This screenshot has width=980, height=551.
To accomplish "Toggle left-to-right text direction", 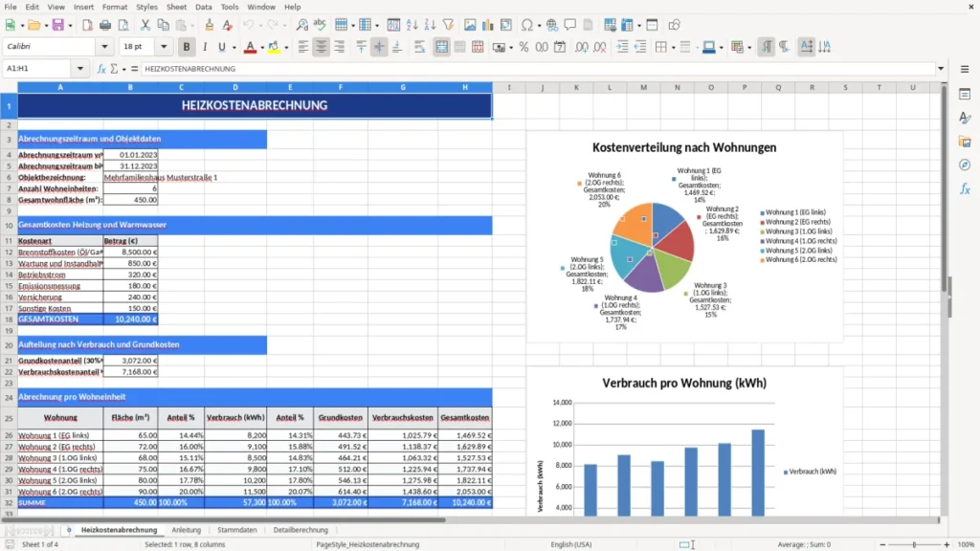I will pos(767,47).
